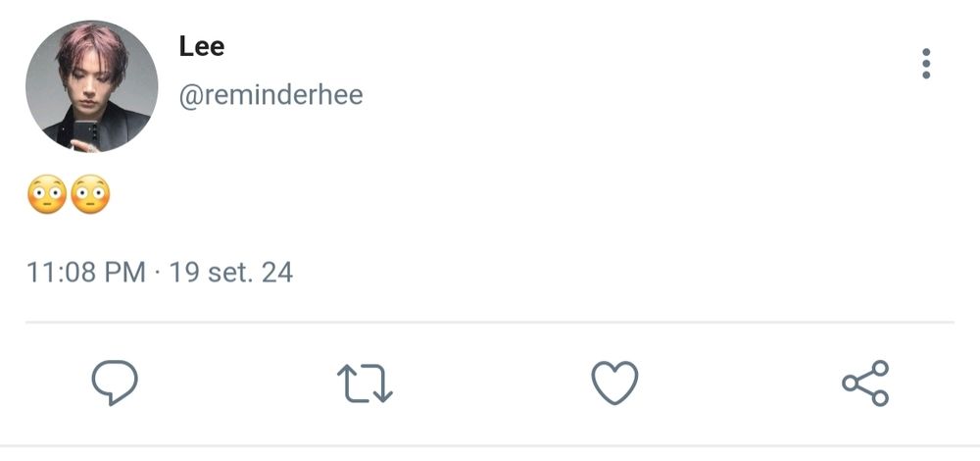Toggle retweet on Lee's emoji post
Screen dimensions: 980x461
tap(365, 384)
